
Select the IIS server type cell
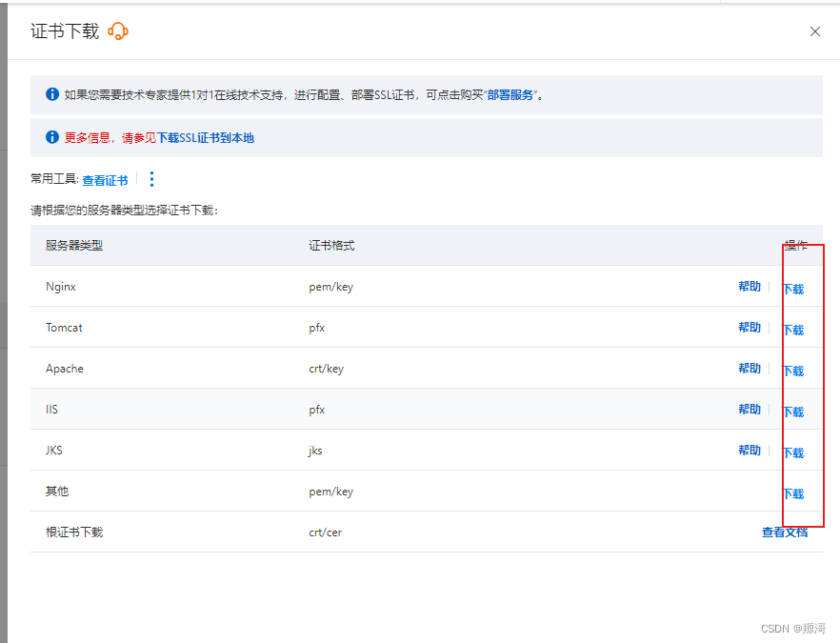click(x=51, y=410)
